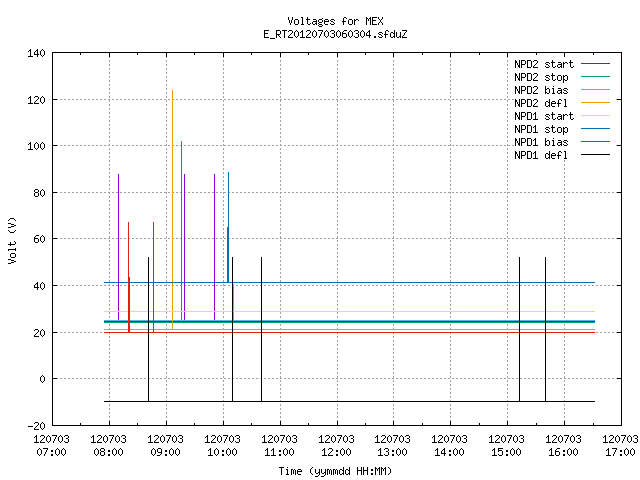Click the 60 y-axis tick label

39,239
